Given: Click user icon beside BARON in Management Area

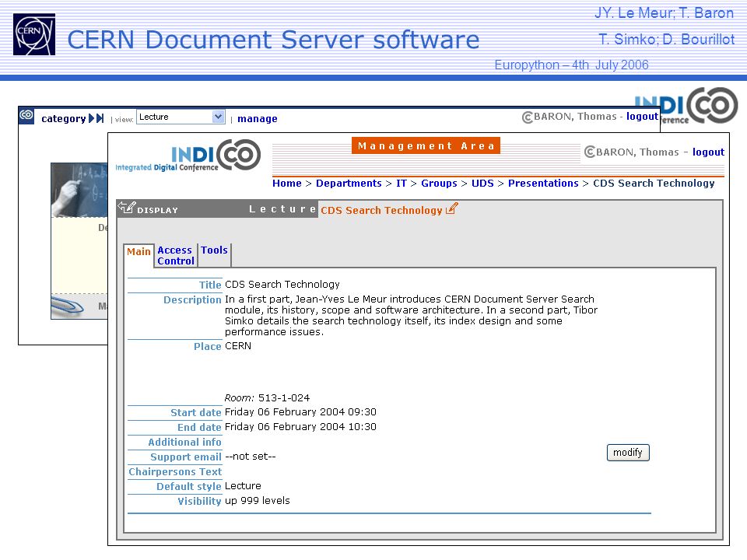Looking at the screenshot, I should point(589,152).
